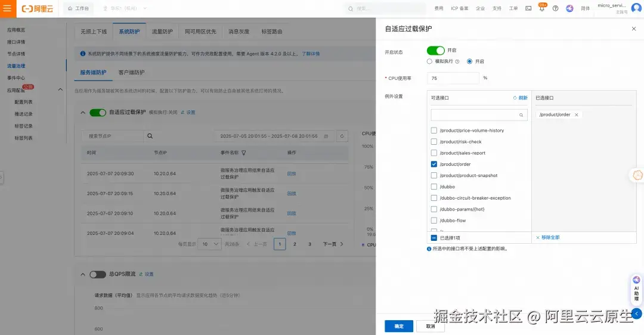This screenshot has width=644, height=335.
Task: Click 设置 link for 自适应过载保护
Action: coord(188,113)
